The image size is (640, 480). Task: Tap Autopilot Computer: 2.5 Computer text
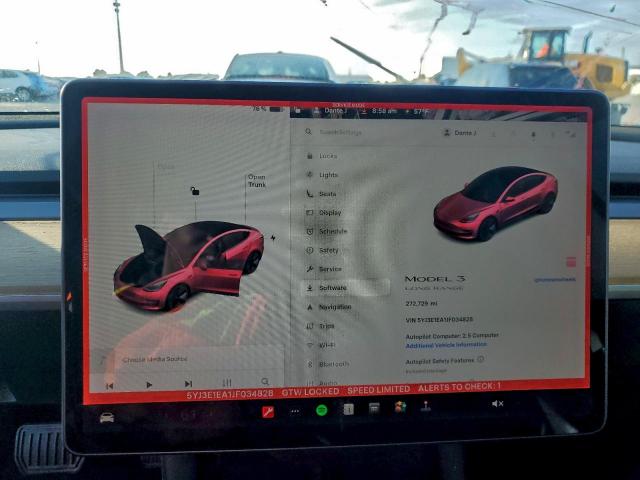pos(452,336)
